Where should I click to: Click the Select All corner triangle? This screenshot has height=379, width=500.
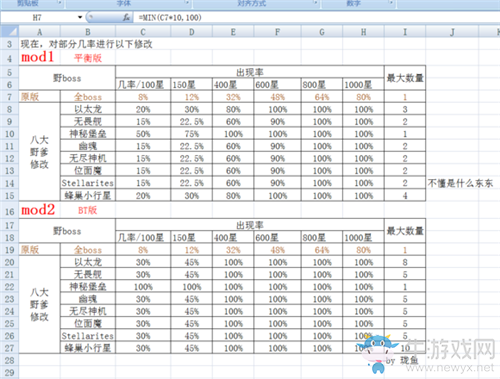coord(10,32)
